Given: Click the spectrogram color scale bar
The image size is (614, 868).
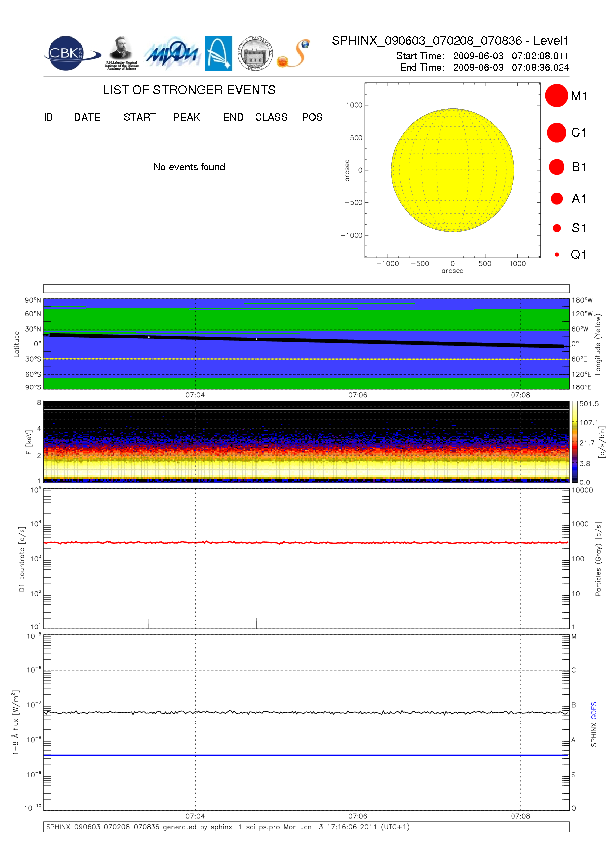Looking at the screenshot, I should coord(574,441).
